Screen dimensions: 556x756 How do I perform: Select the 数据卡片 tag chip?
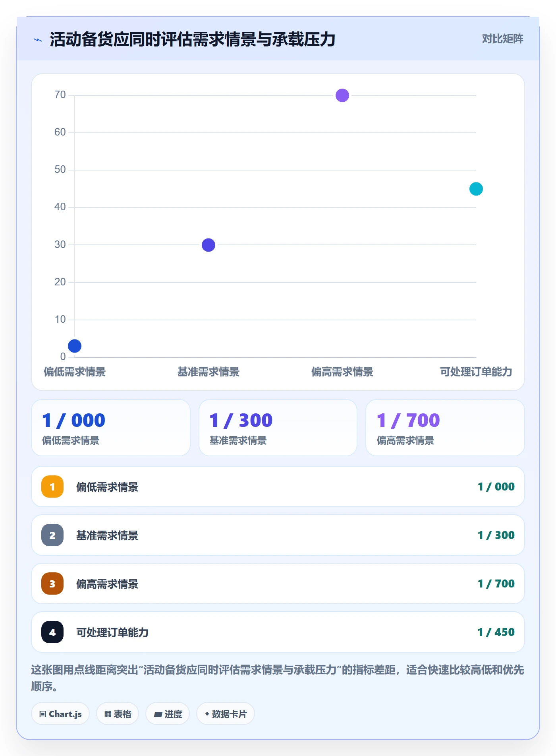tap(226, 714)
